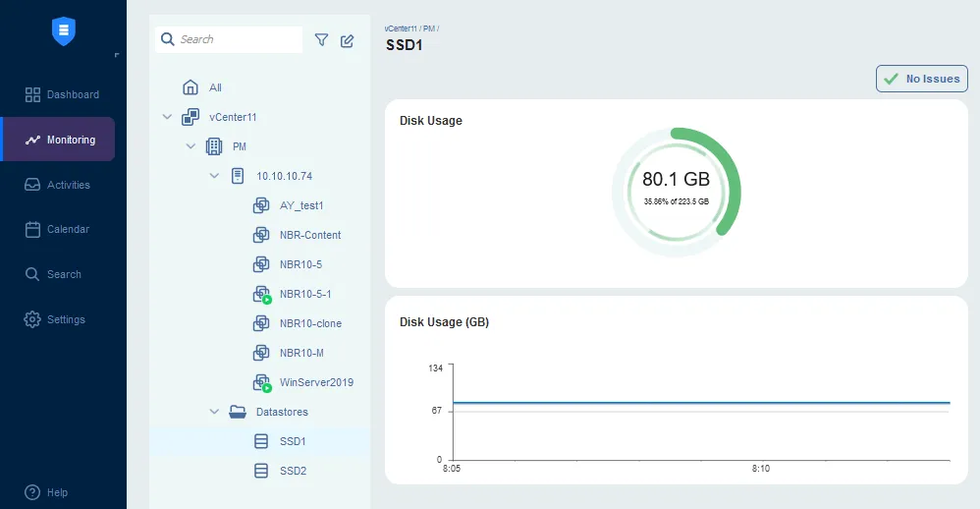Image resolution: width=980 pixels, height=509 pixels.
Task: Collapse the vCenter11 tree node
Action: 167,117
